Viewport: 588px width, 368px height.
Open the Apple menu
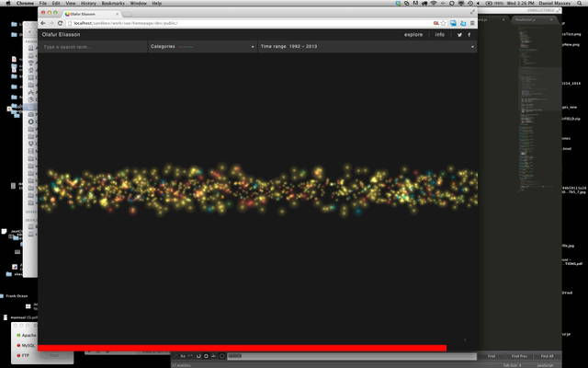click(8, 3)
